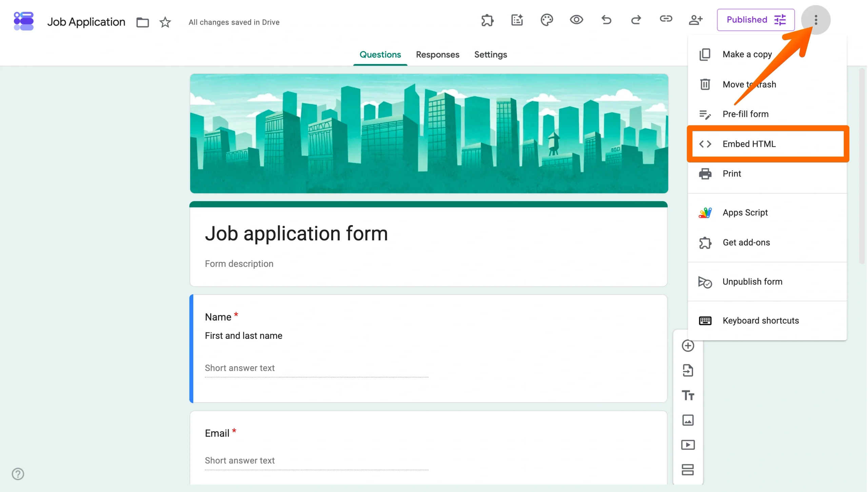The image size is (868, 492).
Task: Click the Form description field
Action: tap(239, 264)
